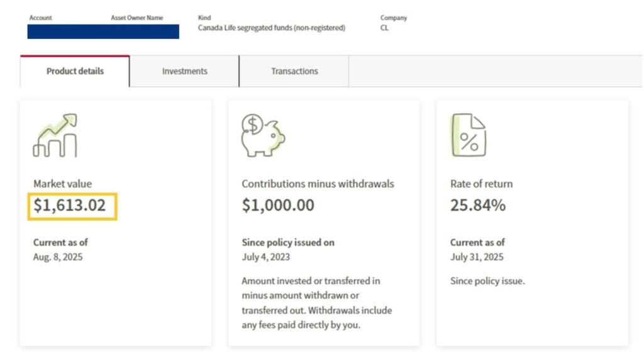Open the Transactions tab
The image size is (644, 362).
tap(294, 71)
